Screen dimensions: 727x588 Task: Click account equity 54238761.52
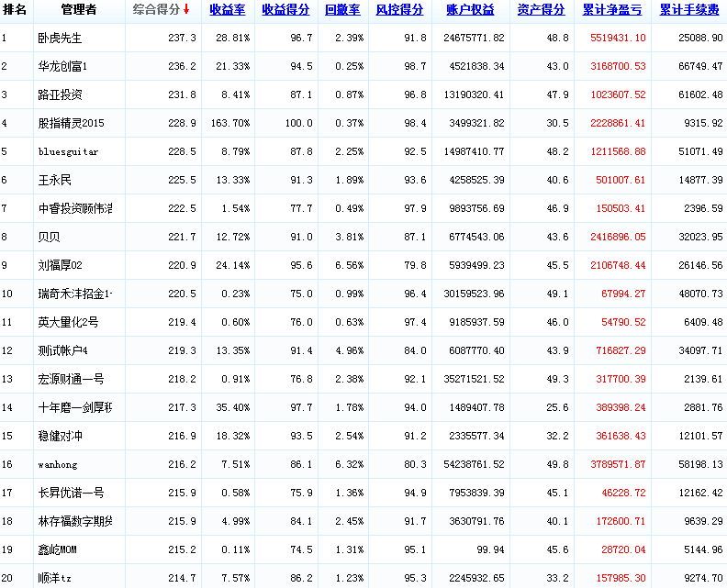474,464
